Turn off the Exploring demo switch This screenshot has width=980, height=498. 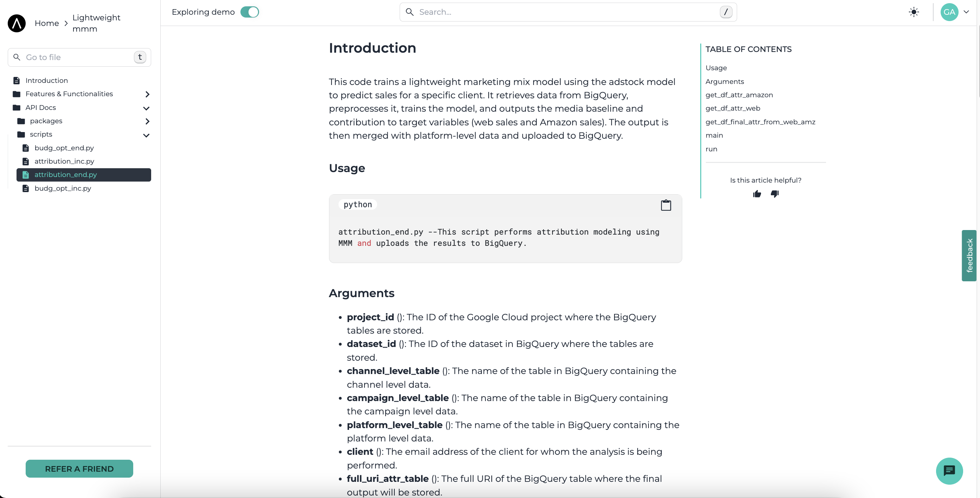coord(250,12)
